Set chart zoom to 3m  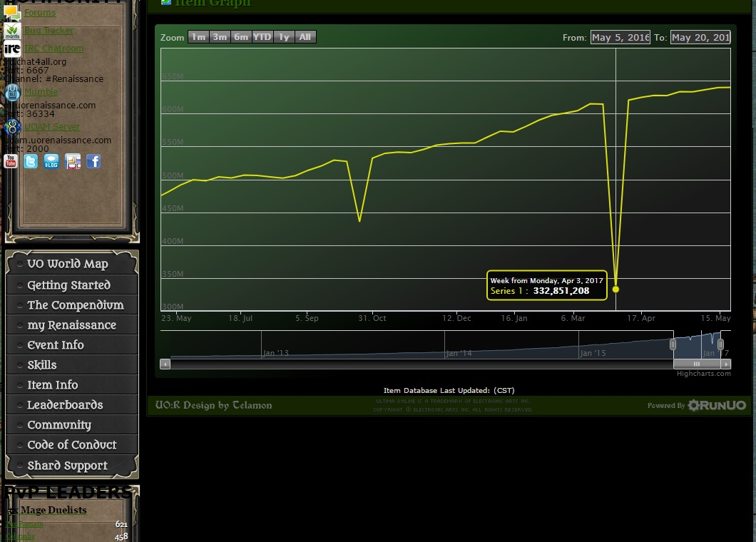pyautogui.click(x=220, y=37)
